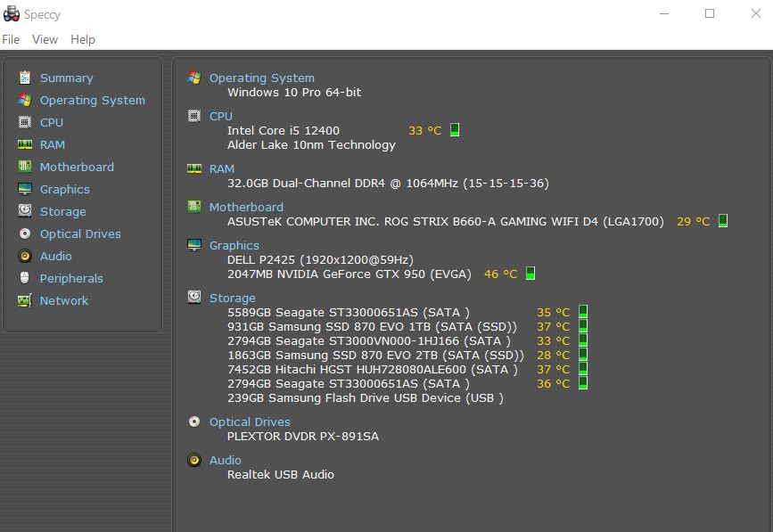Click the Audio heading link in the summary
This screenshot has height=532, width=773.
point(226,460)
